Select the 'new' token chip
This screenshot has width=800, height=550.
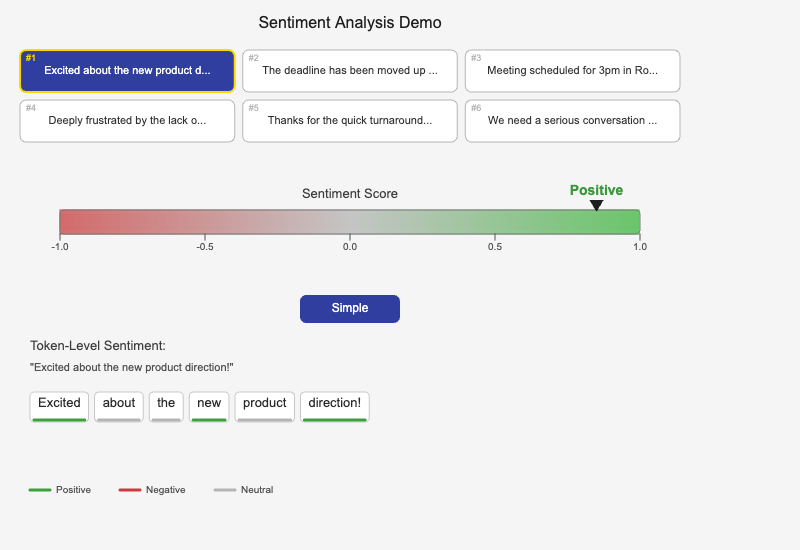(209, 404)
